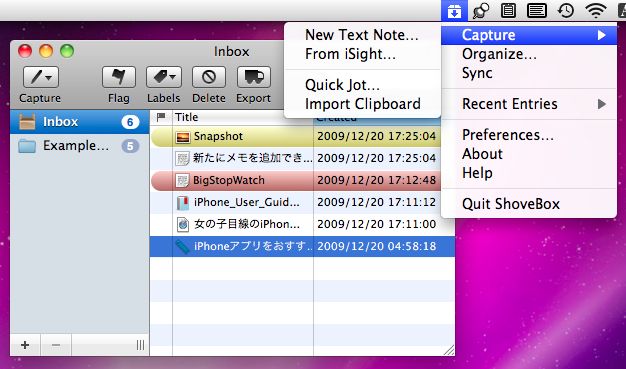Viewport: 626px width, 369px height.
Task: Click created date 2009/12/20 17:12:48
Action: click(376, 181)
